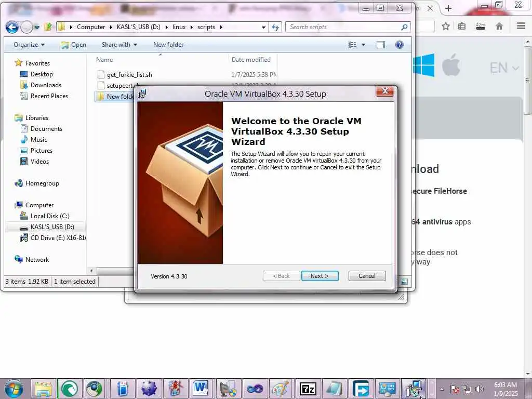The width and height of the screenshot is (532, 399).
Task: Cancel the VirtualBox setup wizard
Action: click(367, 276)
